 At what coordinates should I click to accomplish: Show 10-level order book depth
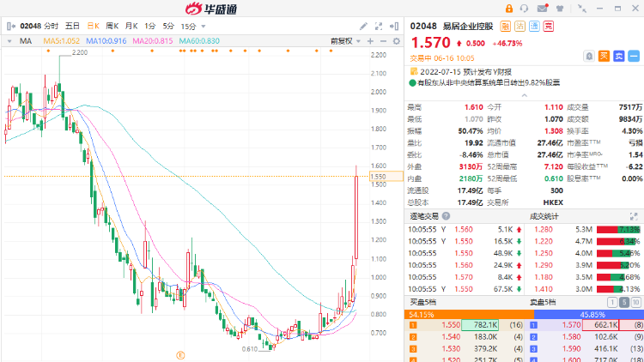(x=635, y=303)
